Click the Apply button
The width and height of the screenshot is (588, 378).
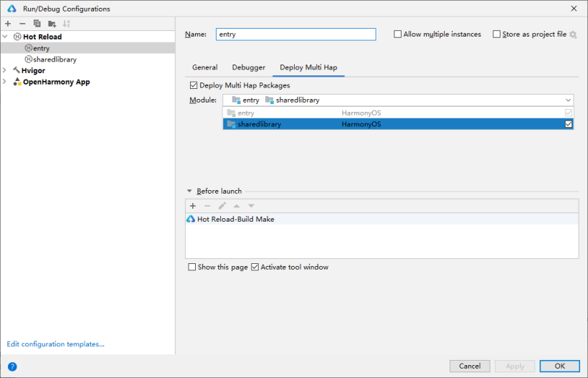(515, 366)
